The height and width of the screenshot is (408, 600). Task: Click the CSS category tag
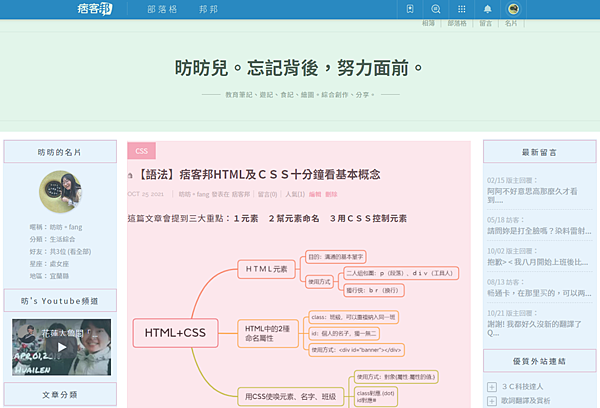[142, 151]
